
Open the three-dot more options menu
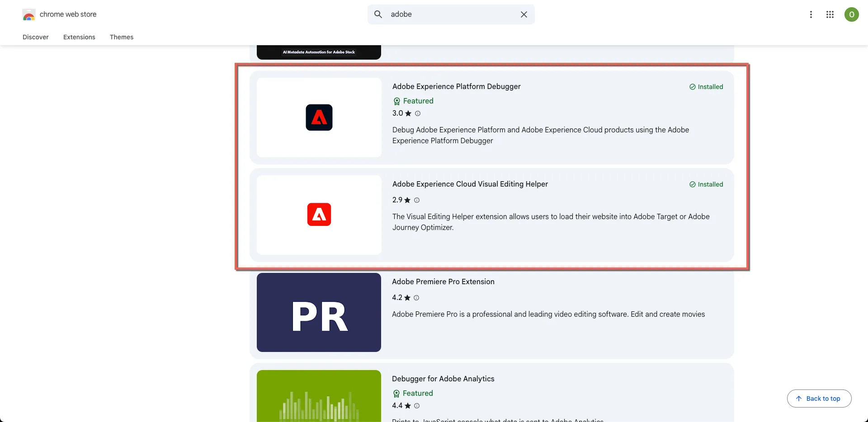click(811, 14)
